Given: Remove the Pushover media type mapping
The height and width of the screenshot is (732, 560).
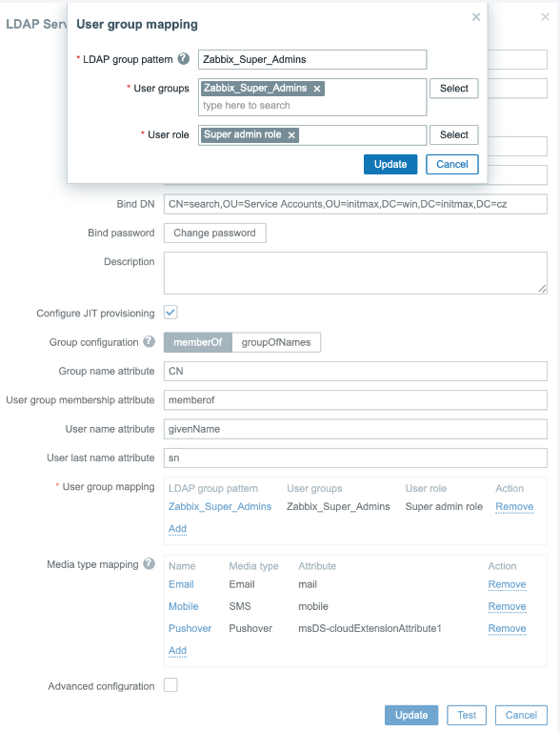Looking at the screenshot, I should (x=507, y=629).
